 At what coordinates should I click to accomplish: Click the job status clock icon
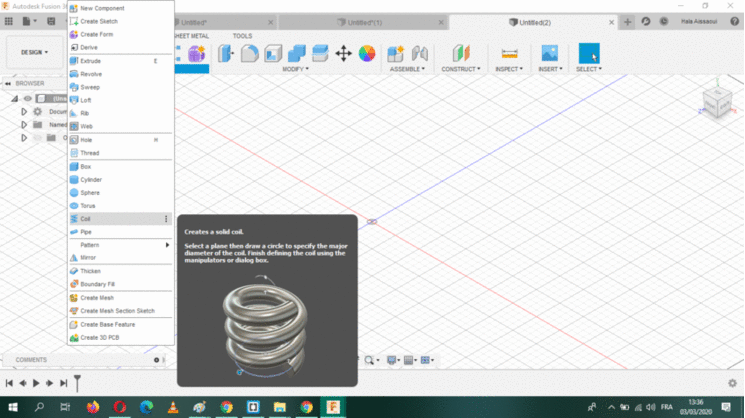coord(664,21)
